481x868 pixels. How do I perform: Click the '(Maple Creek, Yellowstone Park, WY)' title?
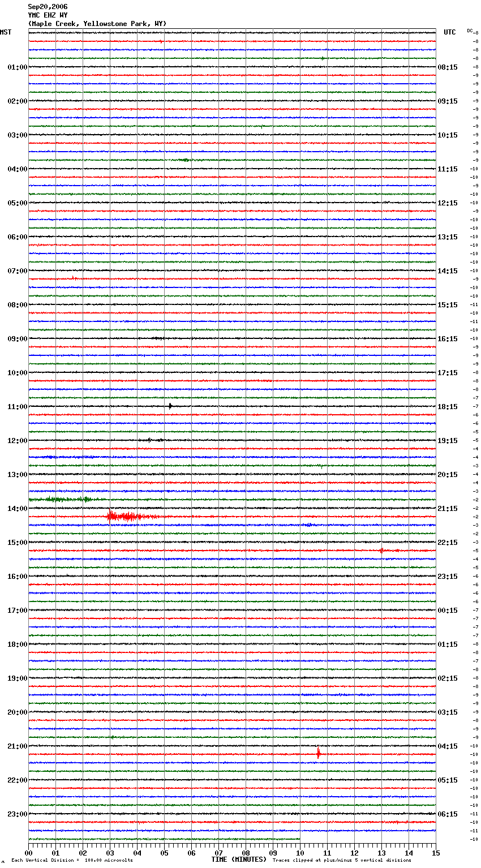click(x=97, y=24)
